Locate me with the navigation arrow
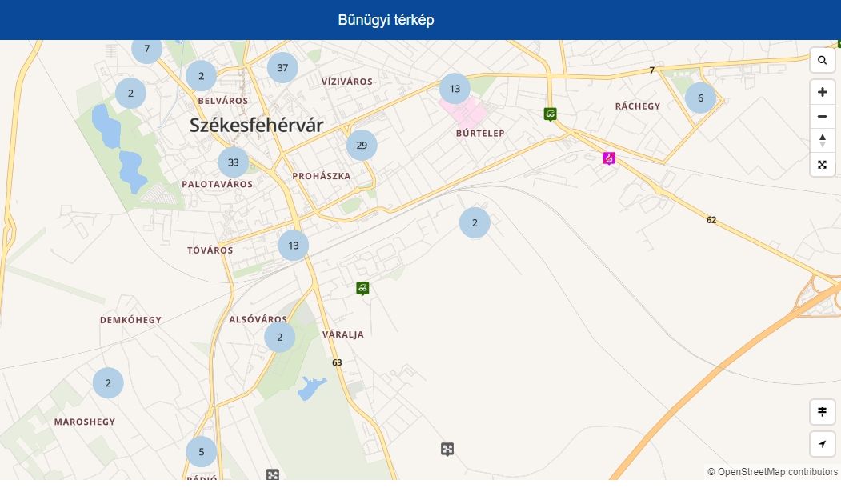Viewport: 841px width, 504px height. [822, 444]
